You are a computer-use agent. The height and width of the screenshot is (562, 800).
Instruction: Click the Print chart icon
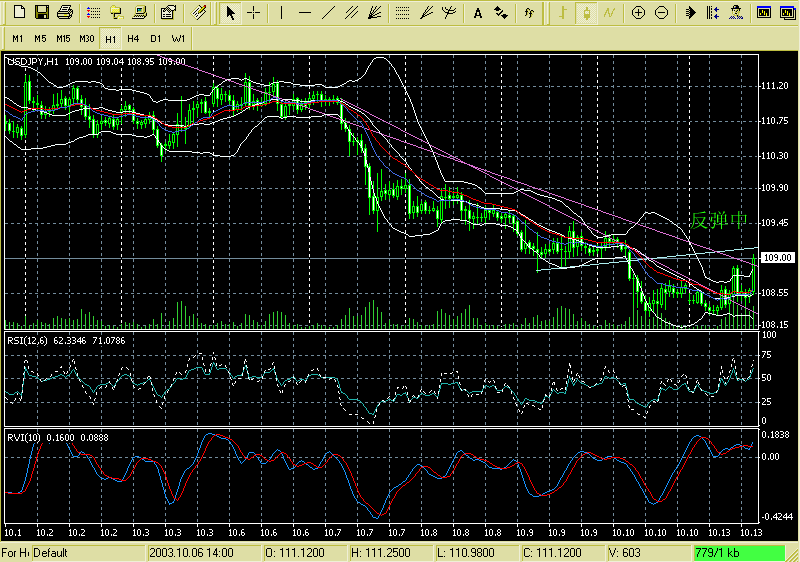[x=65, y=13]
